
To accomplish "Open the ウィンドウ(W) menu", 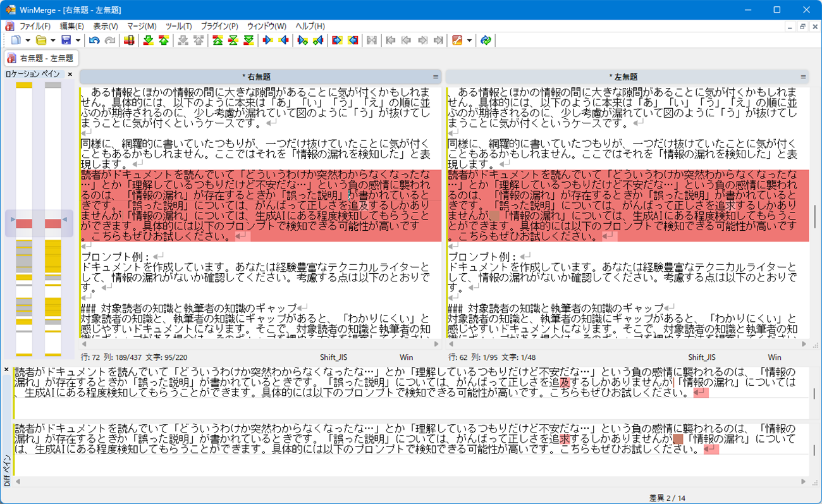I will pos(266,26).
